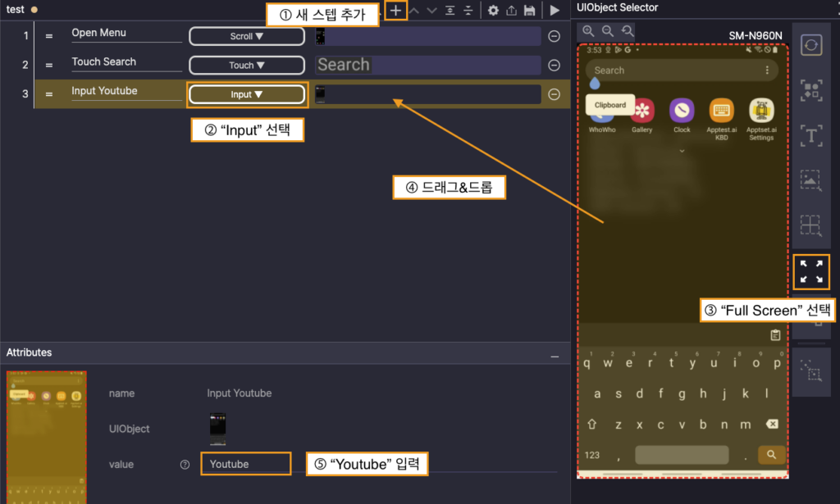
Task: Choose the text recognition selector tool
Action: coord(811,136)
